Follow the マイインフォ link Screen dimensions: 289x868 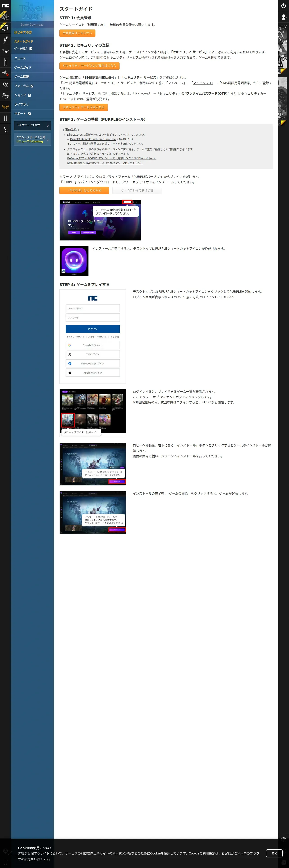click(x=203, y=83)
